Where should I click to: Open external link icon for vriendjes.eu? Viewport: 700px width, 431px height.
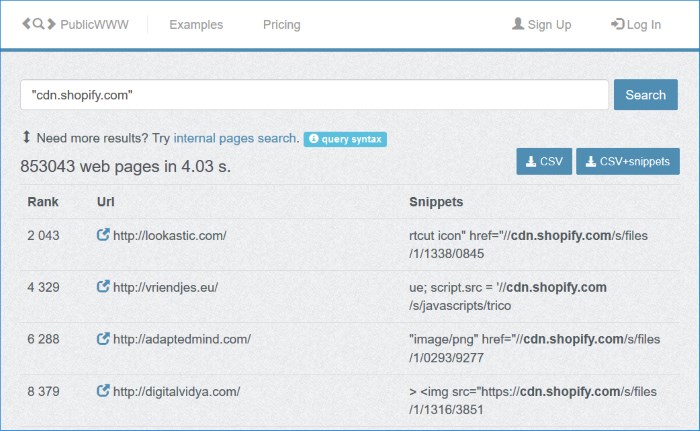pos(103,286)
